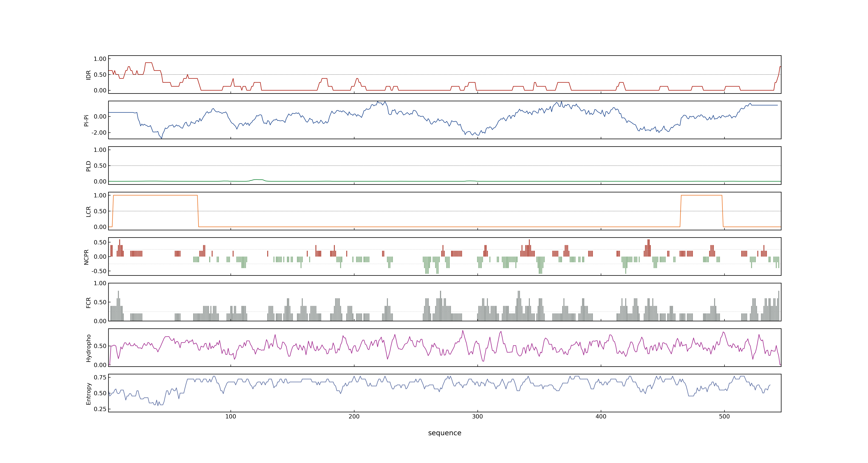The image size is (868, 463).
Task: Click the 0.50 tick of Entropy panel
Action: click(x=100, y=393)
